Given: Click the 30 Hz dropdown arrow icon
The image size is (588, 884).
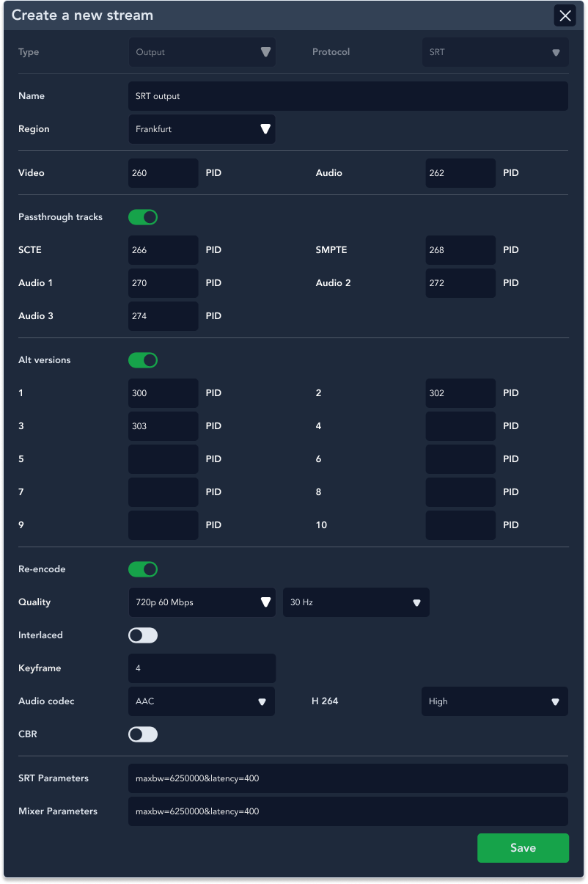Looking at the screenshot, I should click(416, 602).
